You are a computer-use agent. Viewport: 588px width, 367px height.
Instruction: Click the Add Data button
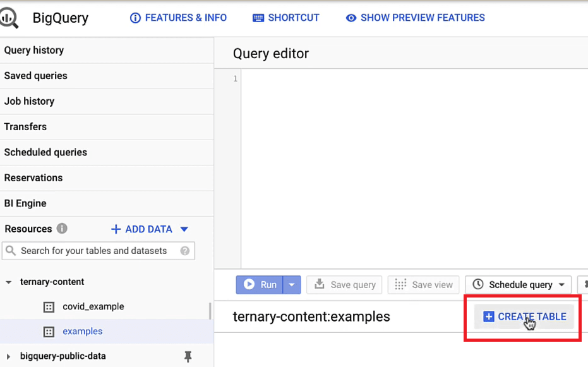point(141,229)
